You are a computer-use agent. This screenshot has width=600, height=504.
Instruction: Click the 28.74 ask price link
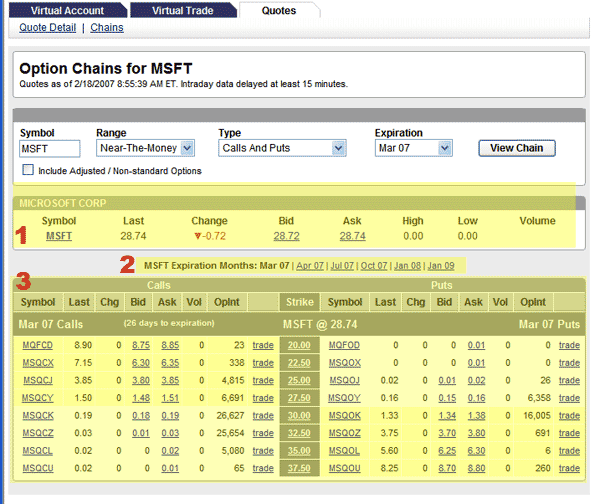click(x=351, y=236)
